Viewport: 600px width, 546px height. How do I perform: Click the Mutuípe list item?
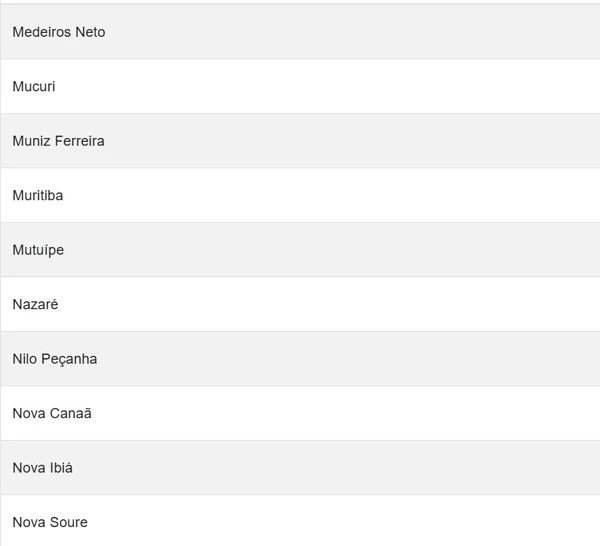(300, 250)
